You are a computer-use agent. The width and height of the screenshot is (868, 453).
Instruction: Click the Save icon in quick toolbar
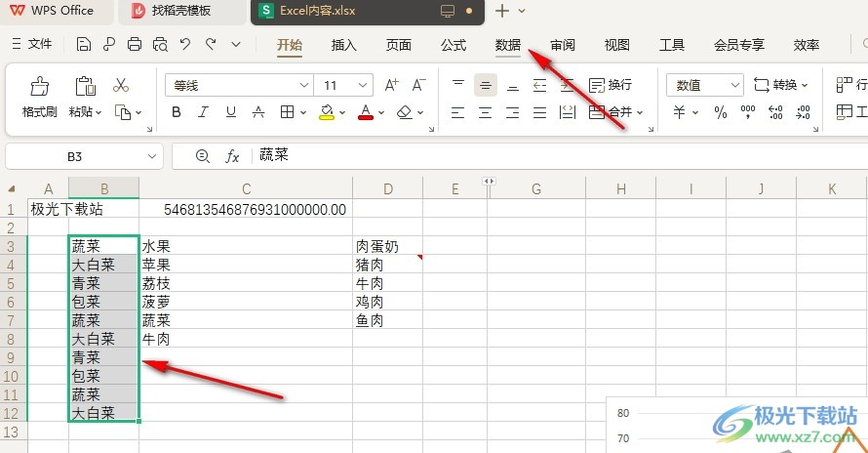click(84, 44)
